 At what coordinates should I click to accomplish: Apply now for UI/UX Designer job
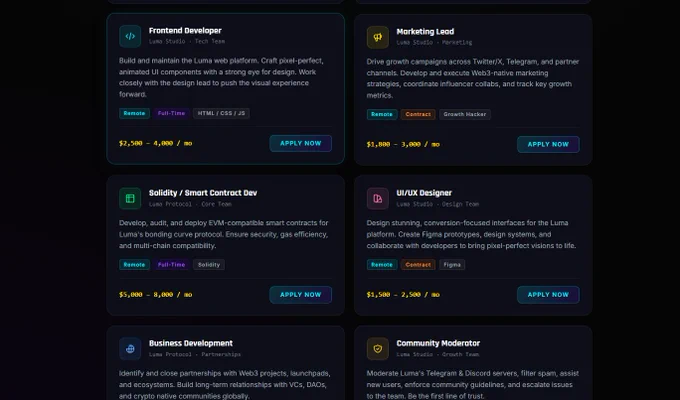[548, 295]
